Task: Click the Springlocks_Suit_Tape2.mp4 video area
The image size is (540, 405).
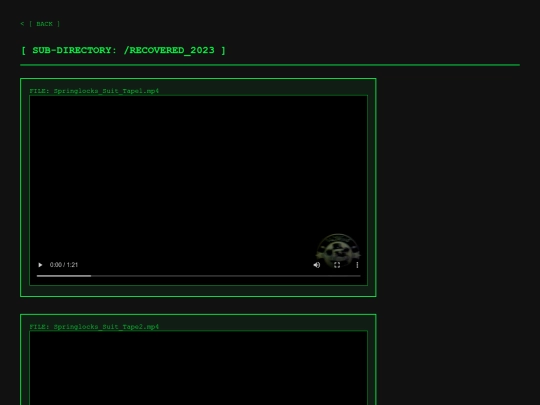Action: [198, 368]
